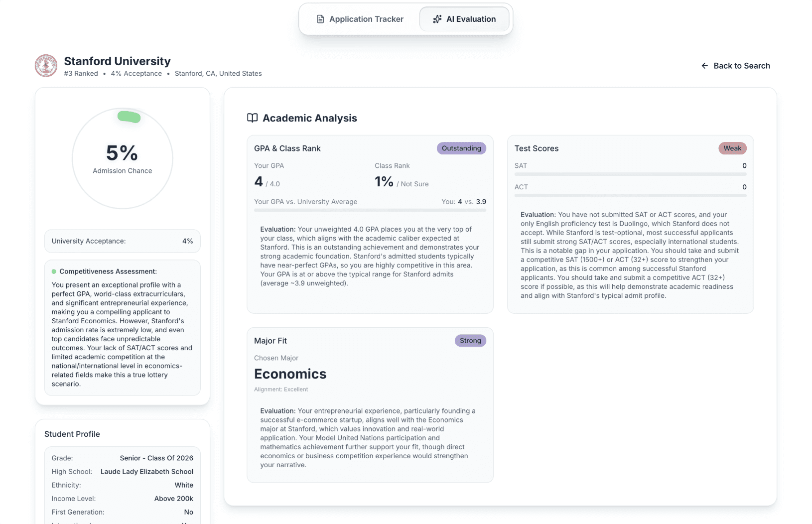The width and height of the screenshot is (812, 524).
Task: Click 'Alignment: Excellent' text
Action: (x=281, y=390)
